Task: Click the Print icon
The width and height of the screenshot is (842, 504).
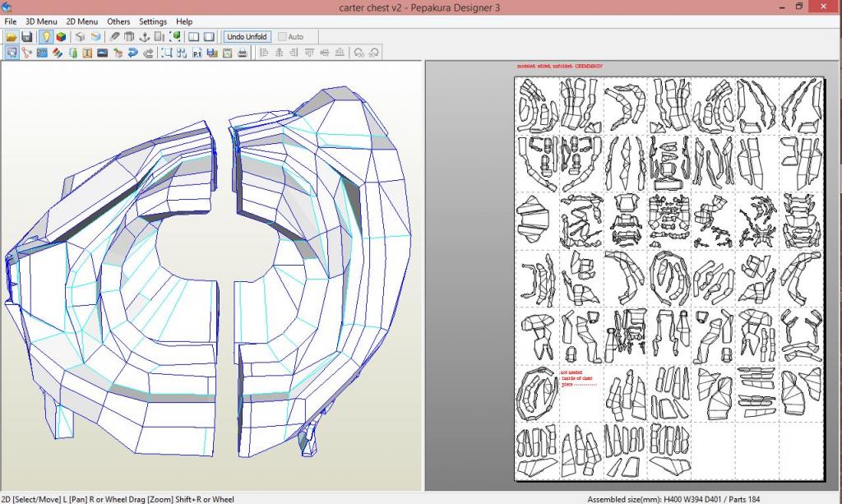Action: tap(243, 53)
